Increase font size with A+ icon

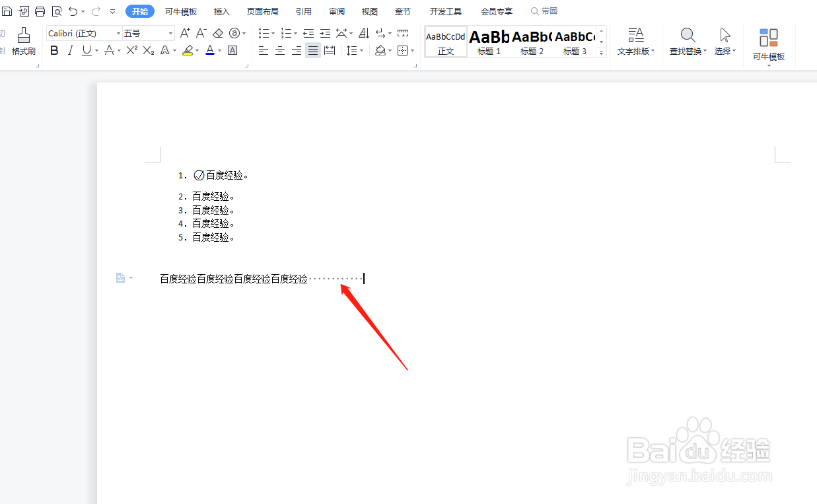(185, 33)
